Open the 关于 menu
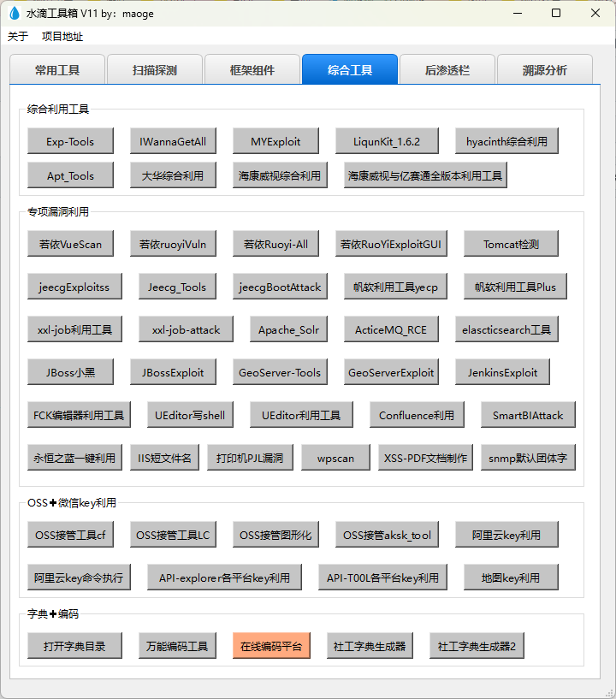The width and height of the screenshot is (616, 699). tap(18, 37)
